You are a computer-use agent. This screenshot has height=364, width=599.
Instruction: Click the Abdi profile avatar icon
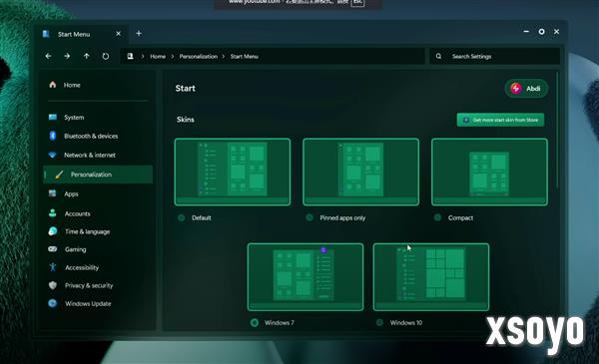click(x=516, y=89)
